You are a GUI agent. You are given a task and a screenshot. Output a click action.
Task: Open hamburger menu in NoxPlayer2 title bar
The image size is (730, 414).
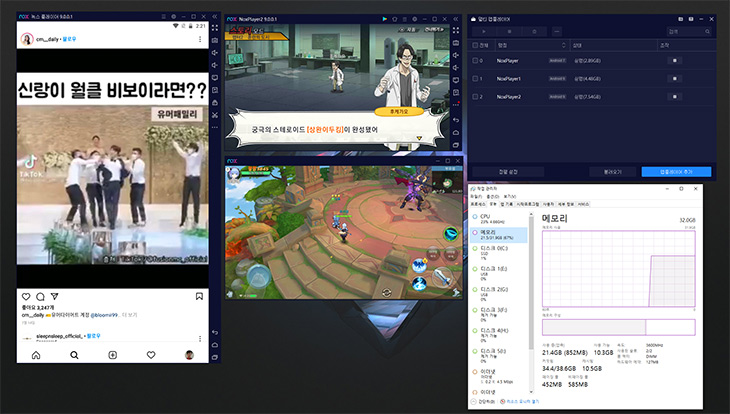coord(404,19)
